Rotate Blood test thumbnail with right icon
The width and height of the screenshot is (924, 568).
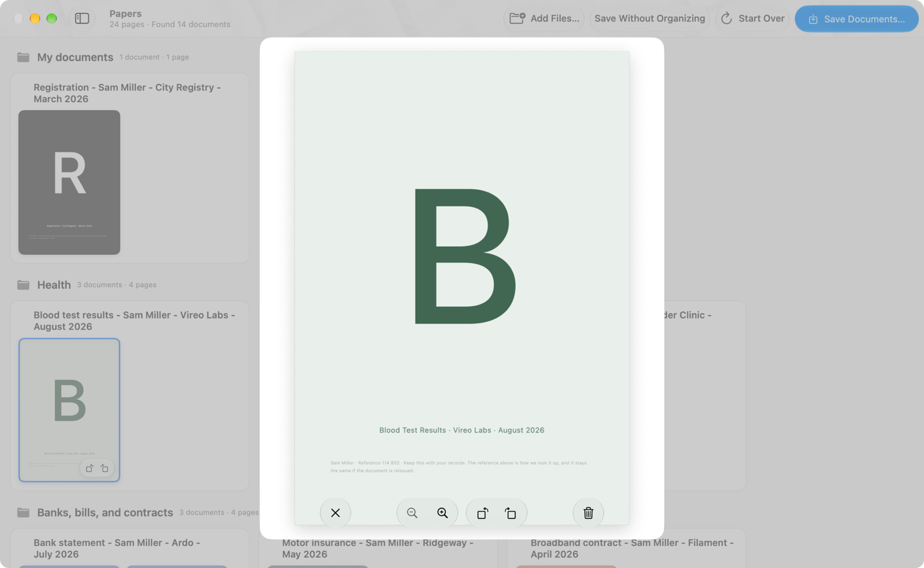105,469
